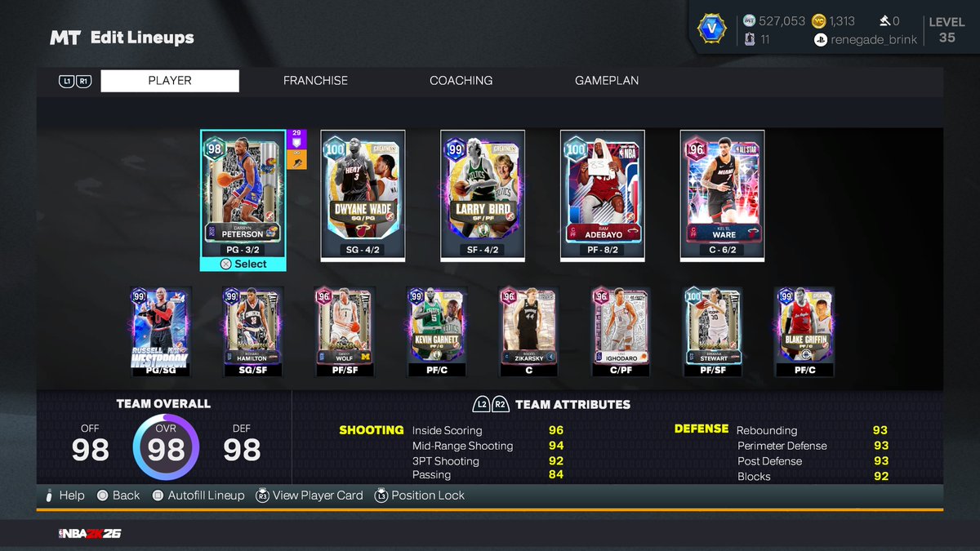The width and height of the screenshot is (980, 551).
Task: Click the OFF 98 rating
Action: pos(90,443)
